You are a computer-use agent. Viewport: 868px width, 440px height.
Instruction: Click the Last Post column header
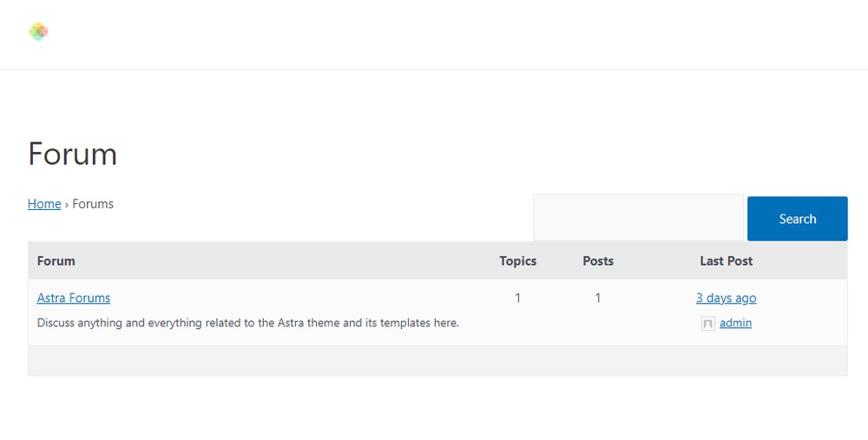[x=727, y=260]
